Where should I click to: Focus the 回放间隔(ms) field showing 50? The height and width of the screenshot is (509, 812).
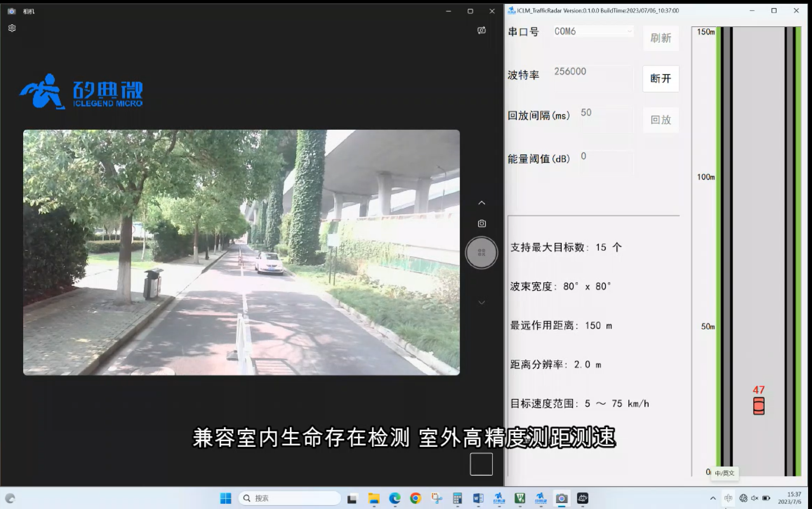tap(607, 119)
